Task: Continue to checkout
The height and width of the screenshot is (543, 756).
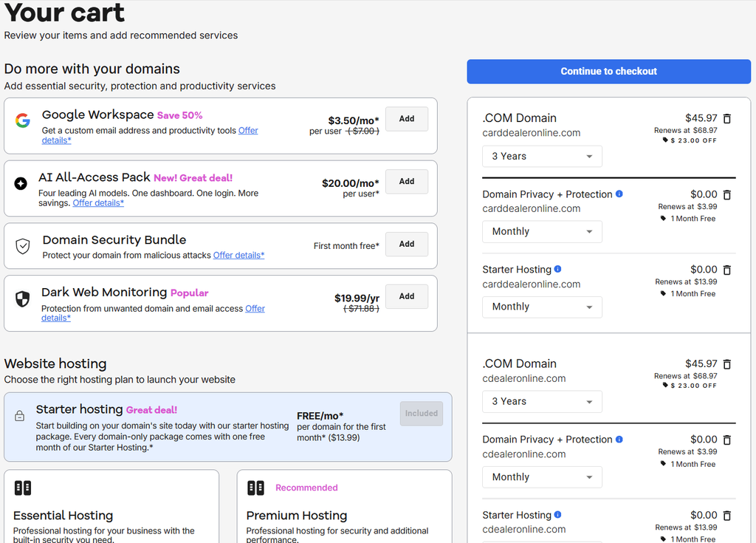Action: tap(608, 72)
